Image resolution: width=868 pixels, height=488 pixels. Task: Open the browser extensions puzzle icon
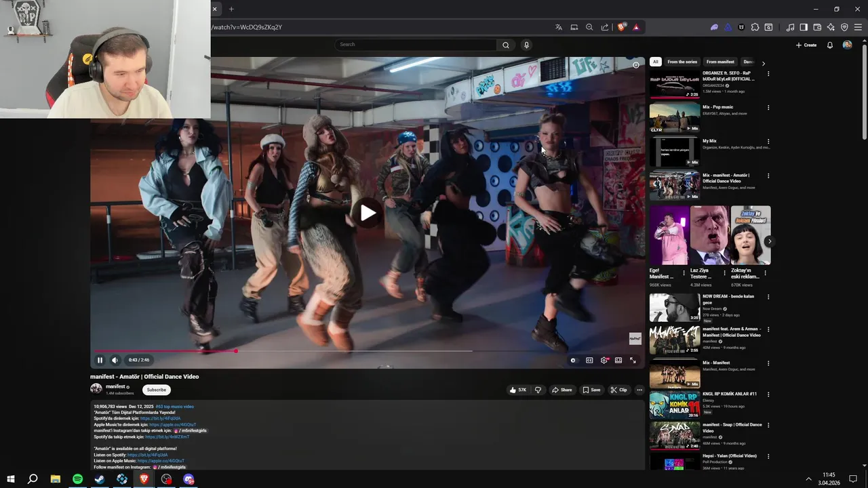[x=755, y=27]
